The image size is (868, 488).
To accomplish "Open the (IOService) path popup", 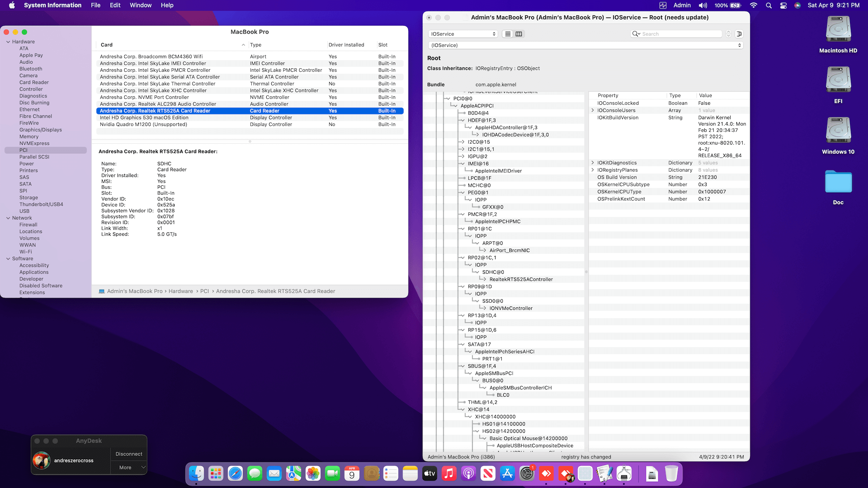I will point(585,45).
